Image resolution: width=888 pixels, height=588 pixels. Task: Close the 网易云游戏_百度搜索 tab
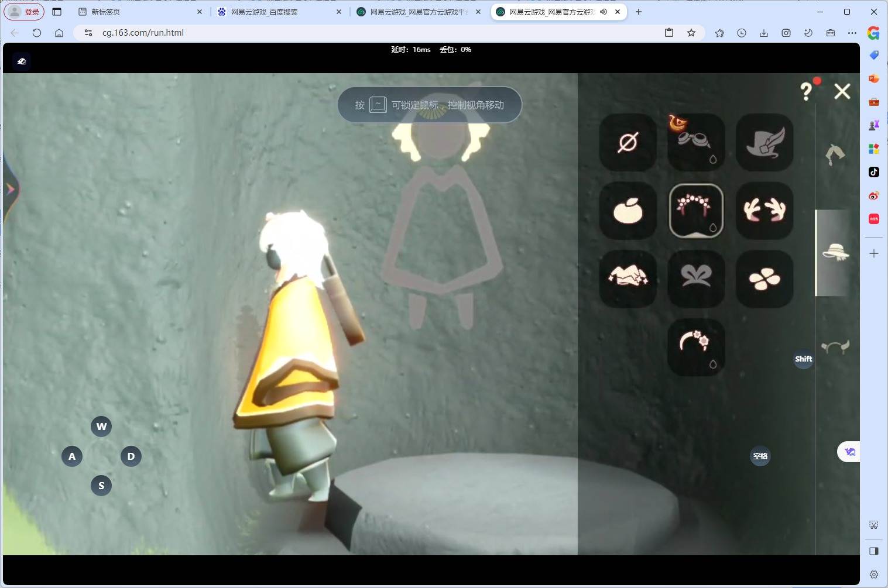[339, 12]
